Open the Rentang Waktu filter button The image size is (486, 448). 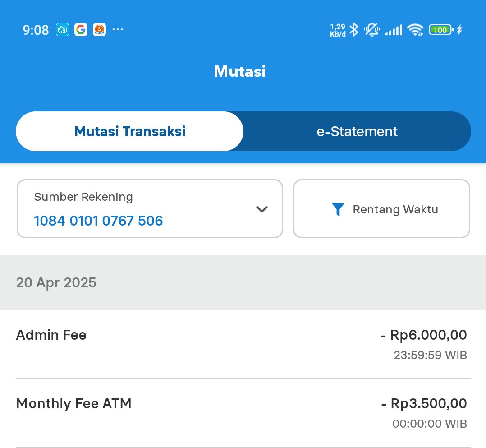381,208
